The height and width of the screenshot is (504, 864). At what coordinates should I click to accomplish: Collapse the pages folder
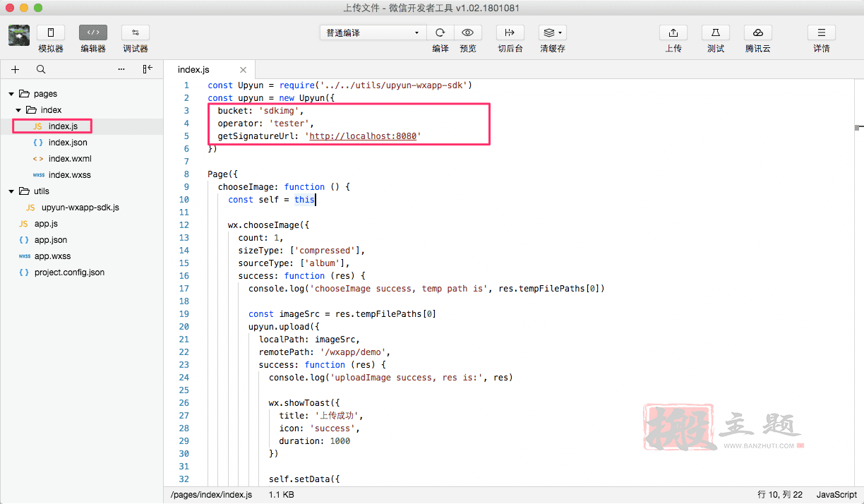[x=11, y=94]
